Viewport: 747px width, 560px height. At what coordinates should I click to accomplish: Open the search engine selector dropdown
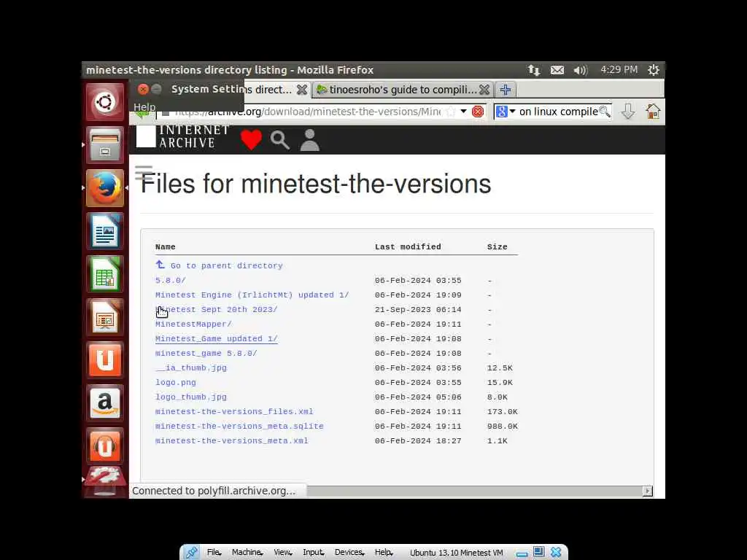[506, 112]
